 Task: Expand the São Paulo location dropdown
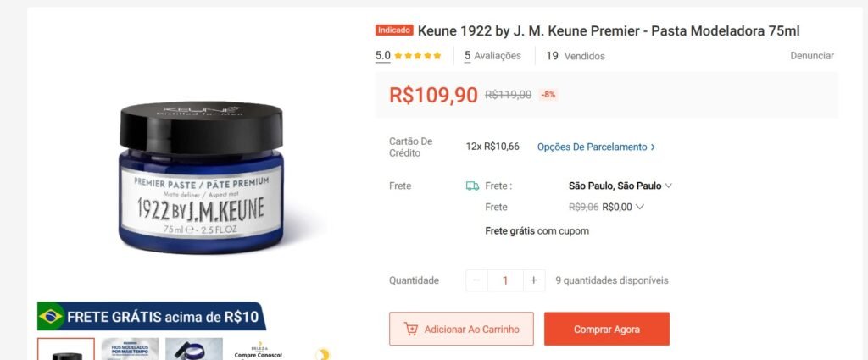pos(620,186)
